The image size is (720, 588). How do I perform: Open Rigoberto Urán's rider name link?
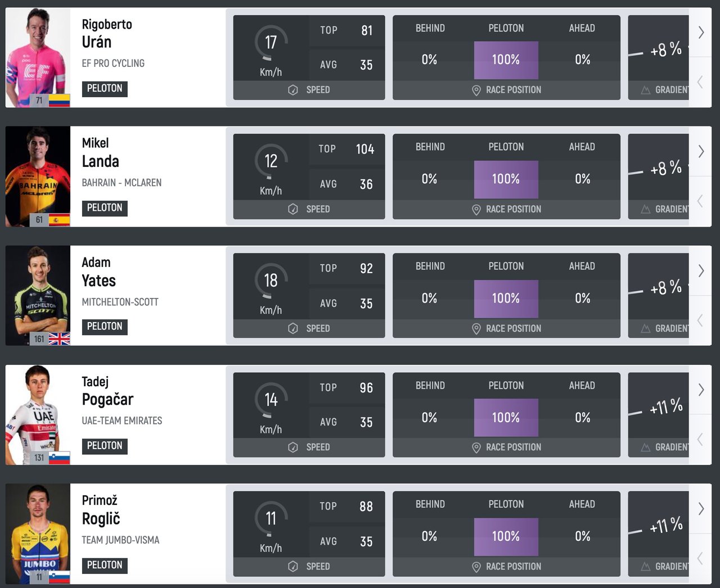point(106,34)
